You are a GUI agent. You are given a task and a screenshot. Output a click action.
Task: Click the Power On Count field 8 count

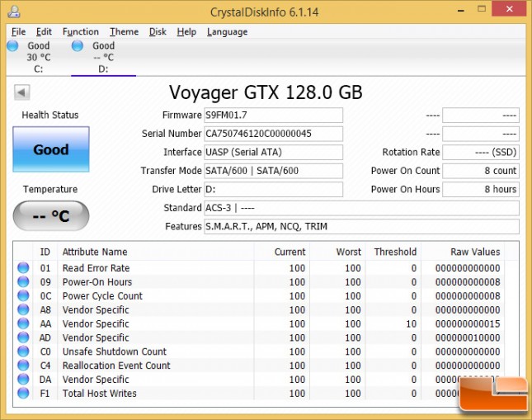click(x=481, y=171)
